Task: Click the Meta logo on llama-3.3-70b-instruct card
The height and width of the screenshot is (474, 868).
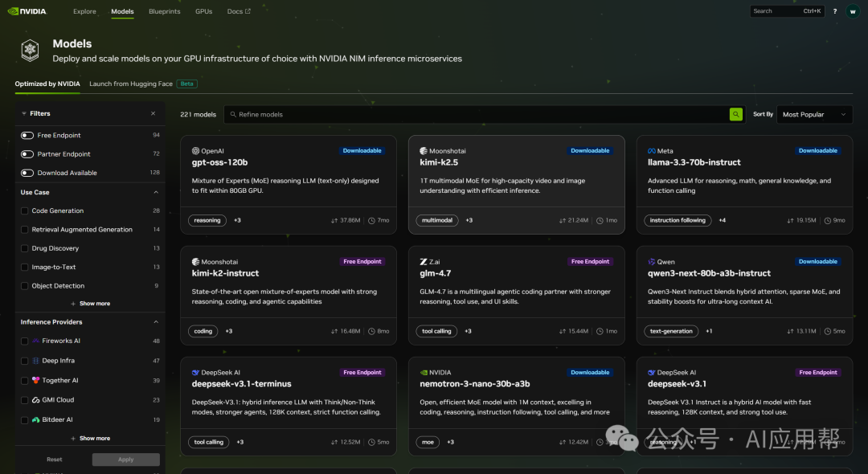Action: (652, 151)
